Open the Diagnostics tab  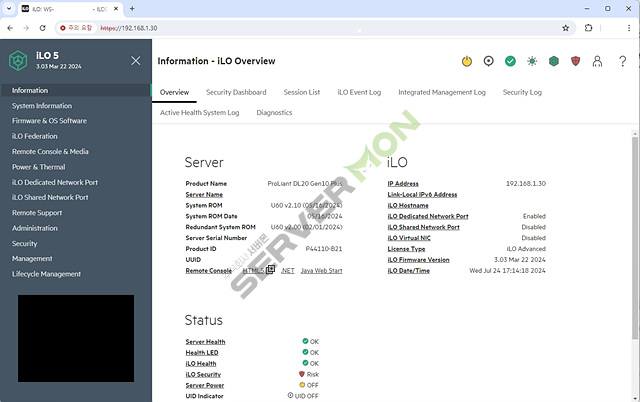click(274, 113)
